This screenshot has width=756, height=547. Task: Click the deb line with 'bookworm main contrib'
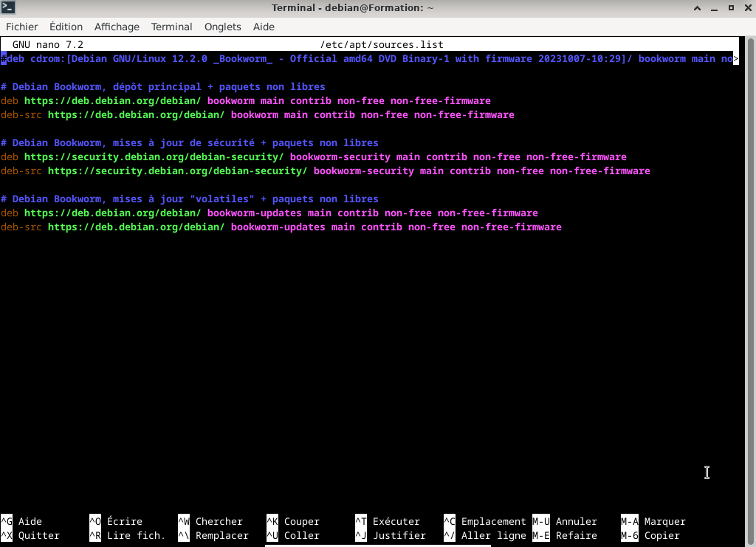pyautogui.click(x=246, y=100)
